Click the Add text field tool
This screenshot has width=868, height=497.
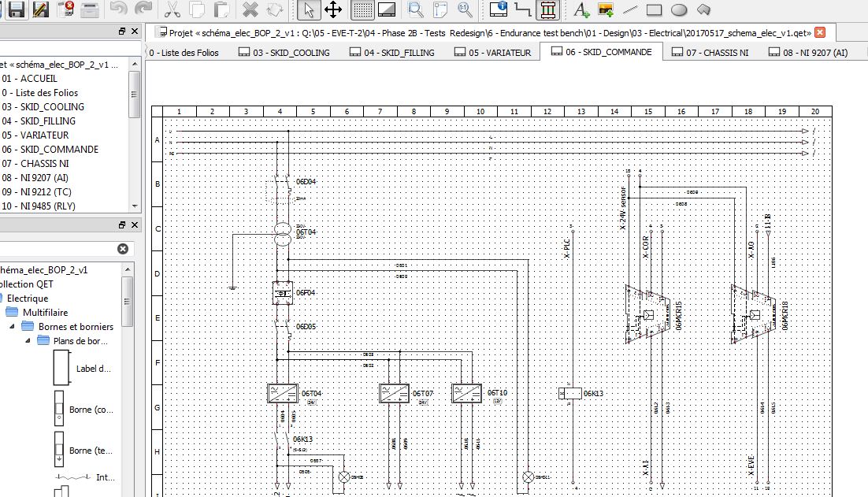[581, 9]
